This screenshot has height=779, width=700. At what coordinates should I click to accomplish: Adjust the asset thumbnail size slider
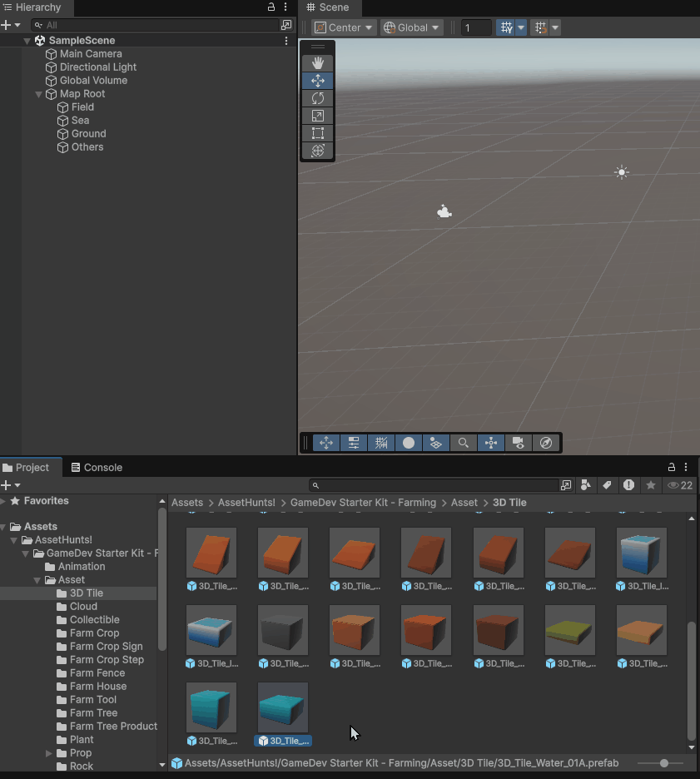click(x=663, y=763)
